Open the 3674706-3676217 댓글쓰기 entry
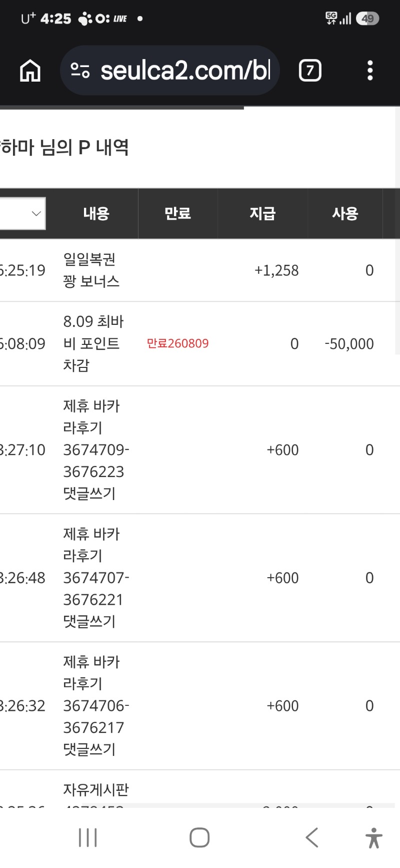400x868 pixels. coord(96,706)
